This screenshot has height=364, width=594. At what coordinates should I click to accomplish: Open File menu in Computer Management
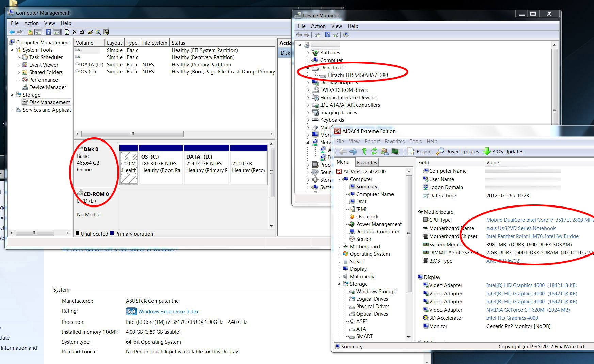tap(15, 23)
